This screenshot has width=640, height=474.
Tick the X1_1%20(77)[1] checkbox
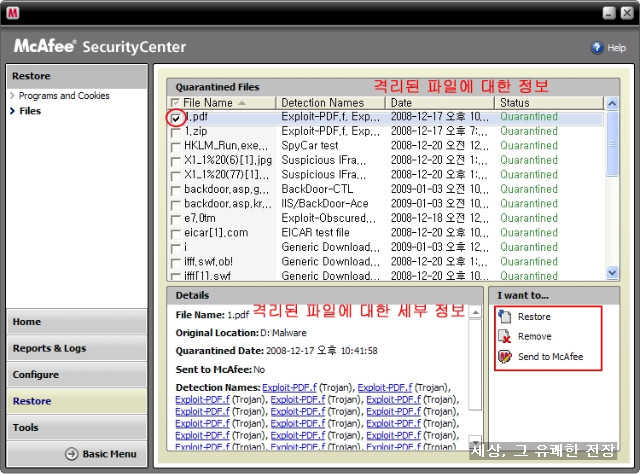tap(176, 176)
